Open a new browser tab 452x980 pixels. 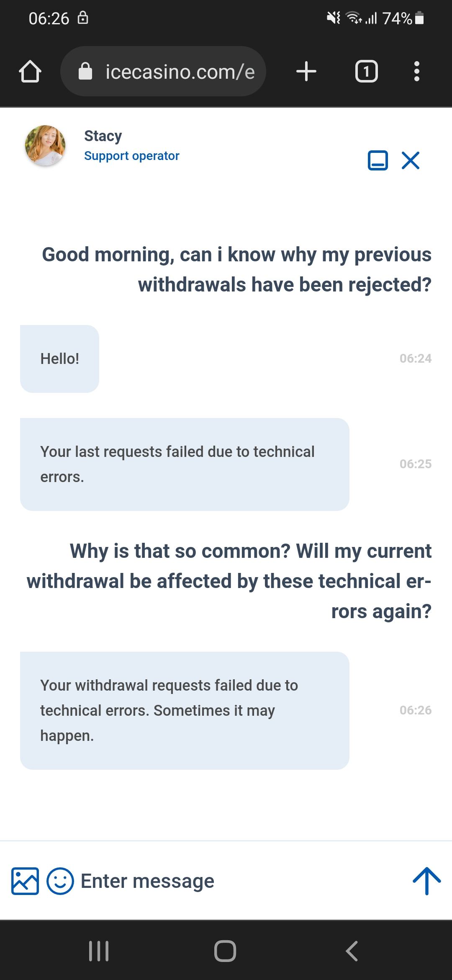coord(306,72)
